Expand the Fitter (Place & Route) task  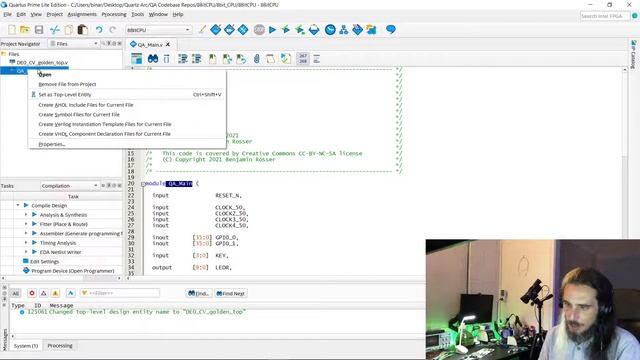pos(26,224)
